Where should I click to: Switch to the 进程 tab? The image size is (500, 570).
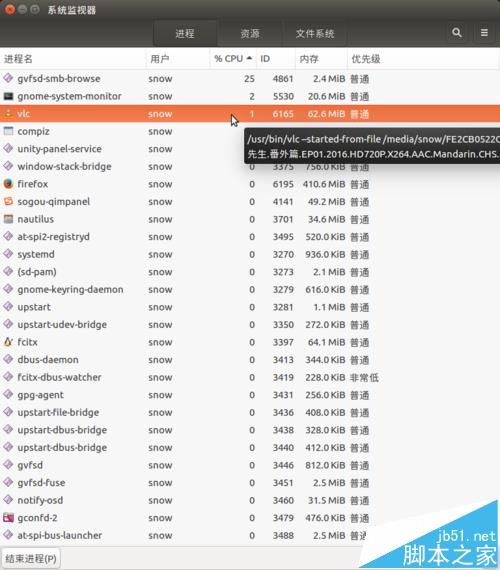[x=185, y=33]
